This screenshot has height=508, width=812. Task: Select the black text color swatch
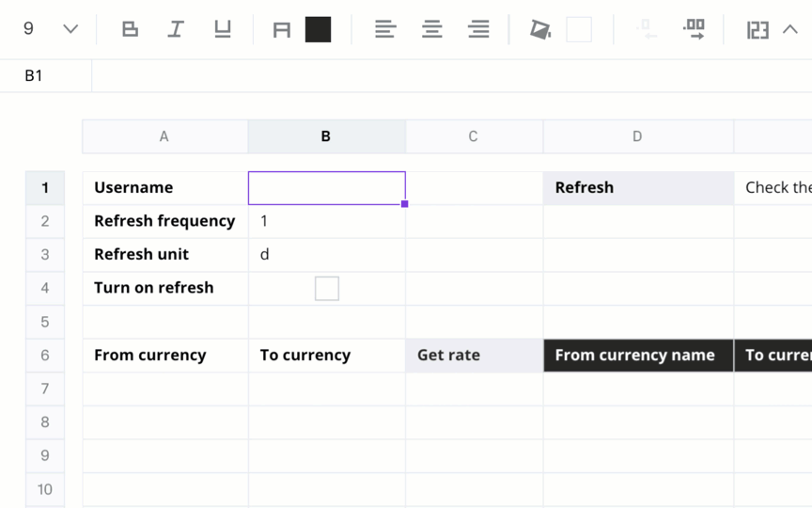[x=318, y=29]
